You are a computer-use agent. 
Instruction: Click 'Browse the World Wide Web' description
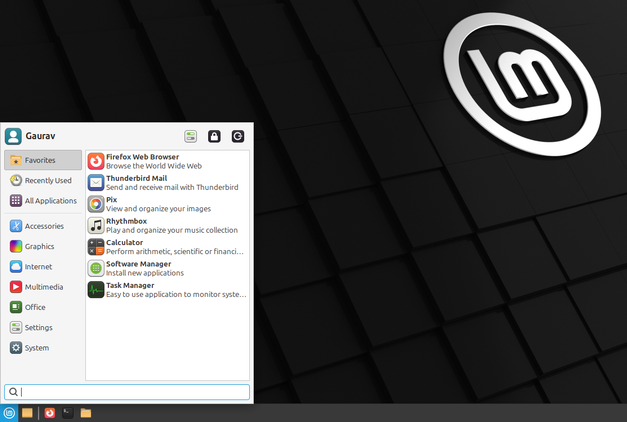pos(154,166)
